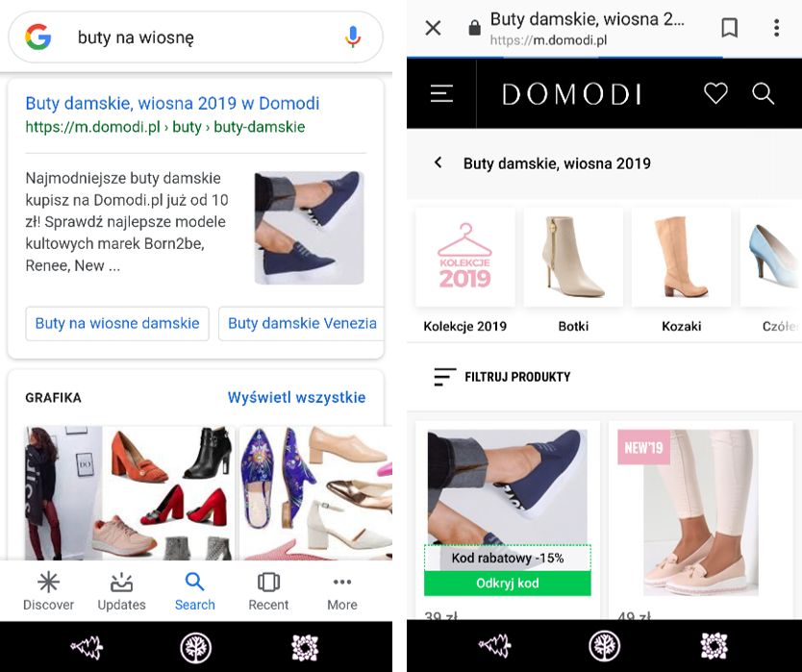Click Wyświetl wszystkie images link

(x=296, y=397)
